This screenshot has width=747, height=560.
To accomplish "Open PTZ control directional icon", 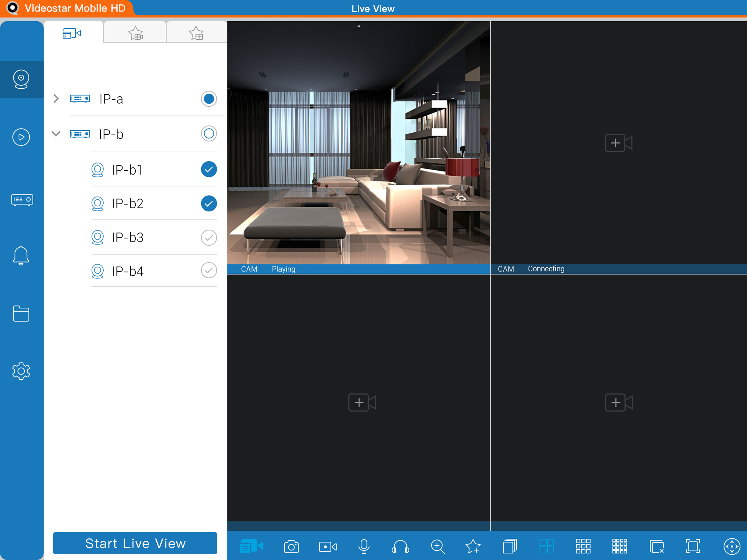I will 731,546.
